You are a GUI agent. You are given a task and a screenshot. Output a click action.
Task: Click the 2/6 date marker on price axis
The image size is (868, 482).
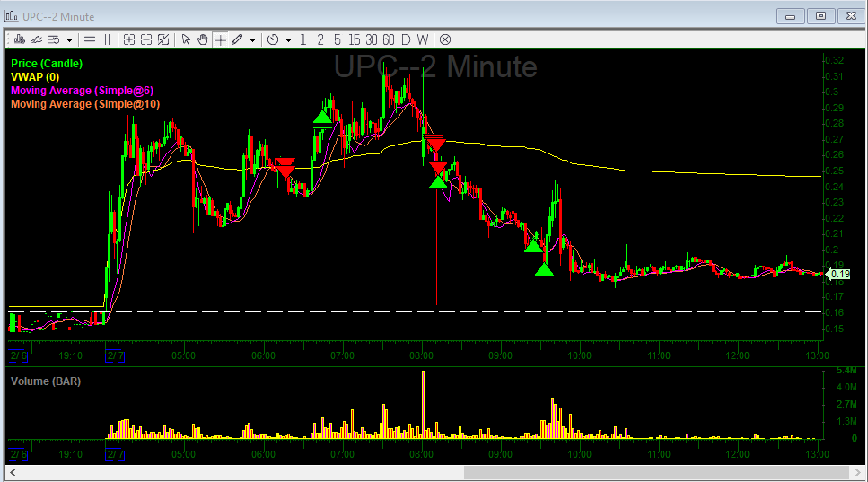[18, 355]
